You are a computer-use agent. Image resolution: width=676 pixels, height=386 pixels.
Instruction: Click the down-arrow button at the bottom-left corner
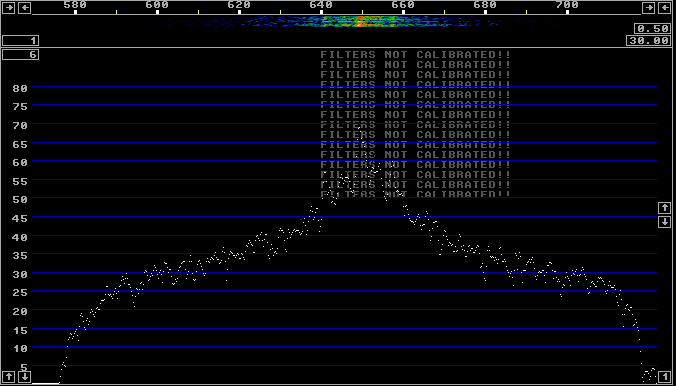coord(25,377)
